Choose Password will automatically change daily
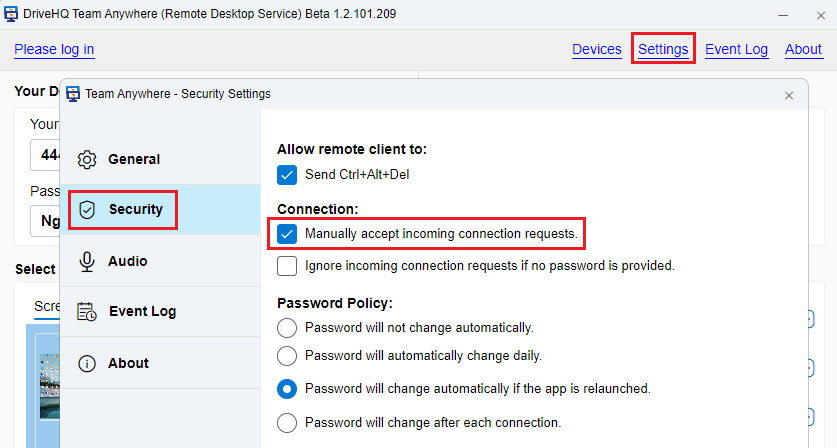The height and width of the screenshot is (448, 837). [287, 355]
